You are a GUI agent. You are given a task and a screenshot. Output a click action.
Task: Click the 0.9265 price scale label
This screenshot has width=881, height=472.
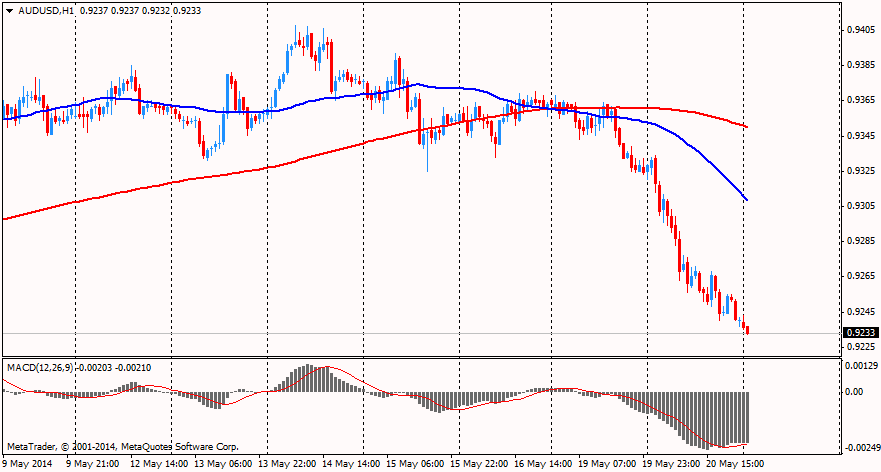(860, 276)
